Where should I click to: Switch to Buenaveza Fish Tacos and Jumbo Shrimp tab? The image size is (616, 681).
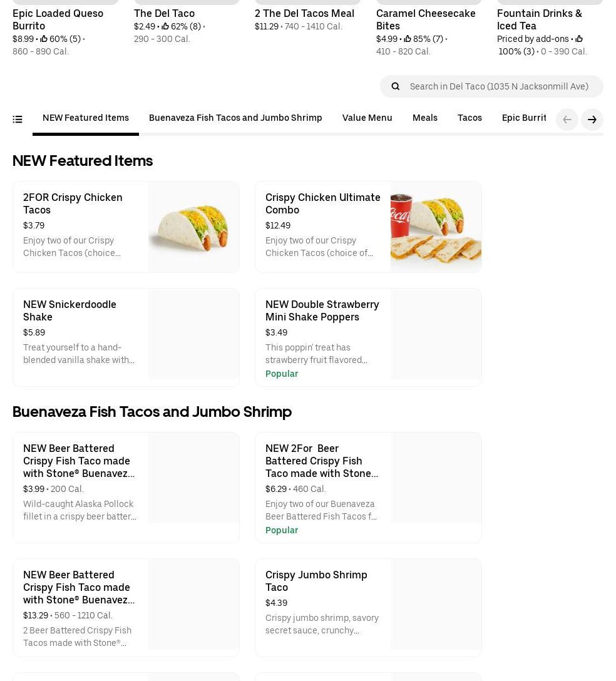pos(235,118)
